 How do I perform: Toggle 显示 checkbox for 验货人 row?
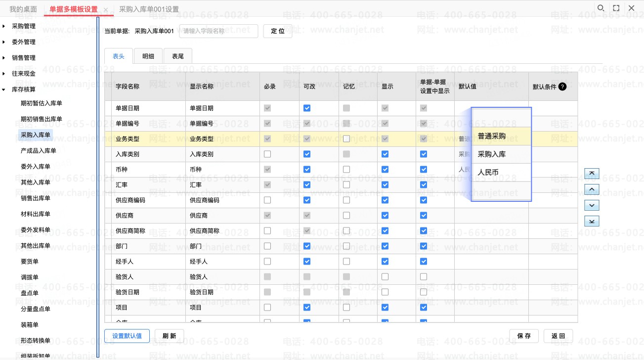[x=385, y=276]
